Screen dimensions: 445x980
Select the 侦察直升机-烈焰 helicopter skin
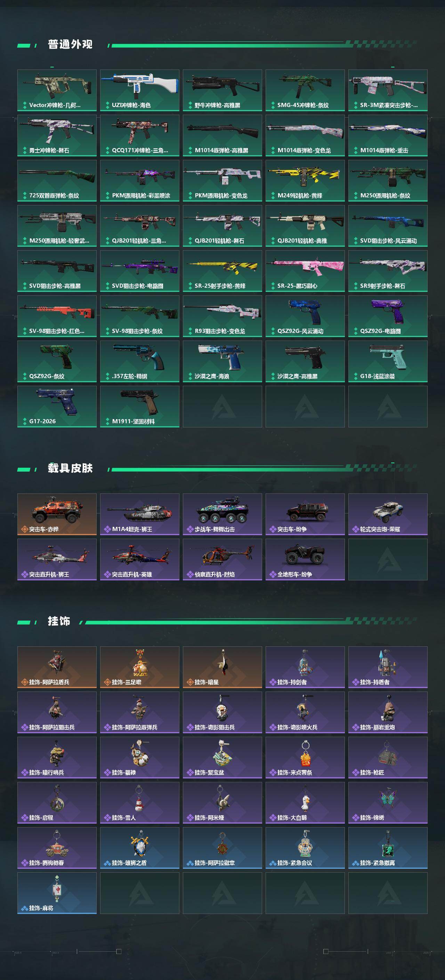[x=222, y=560]
